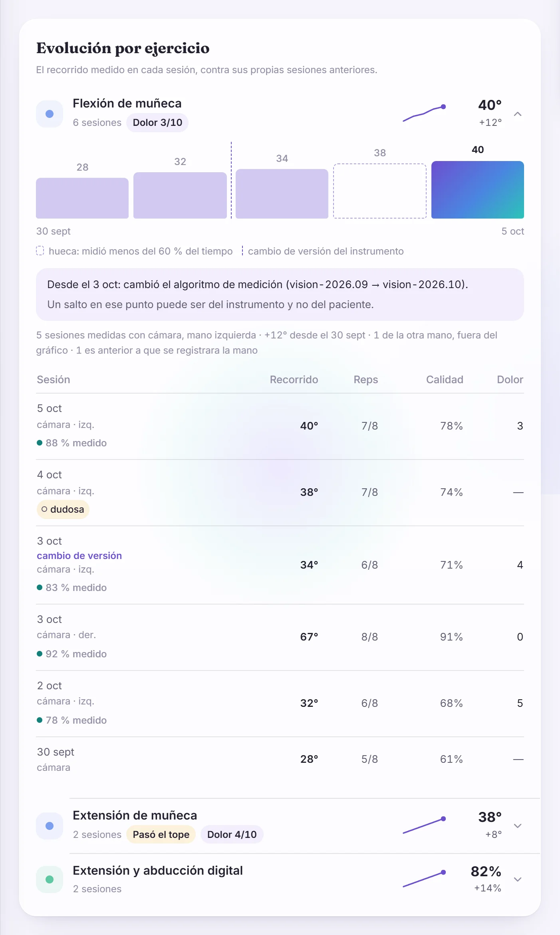Select the hollow dashed bar labeled 38
Screen dimensions: 560x935
pyautogui.click(x=380, y=191)
